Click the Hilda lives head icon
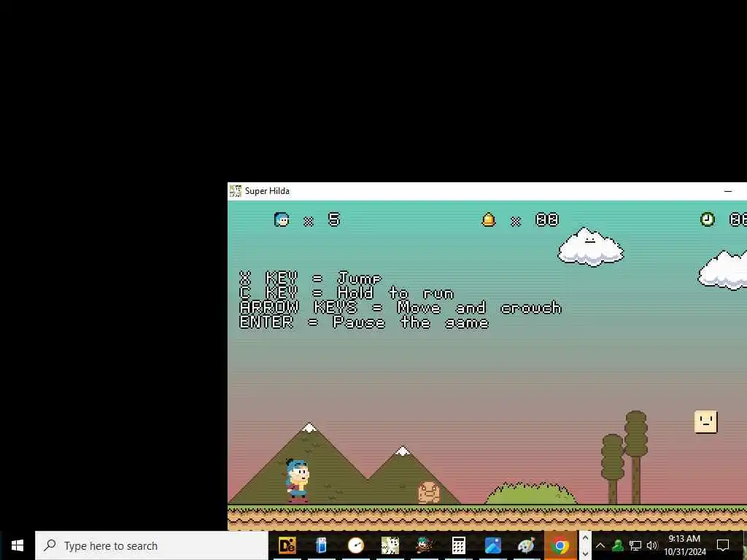This screenshot has width=747, height=560. (x=282, y=219)
